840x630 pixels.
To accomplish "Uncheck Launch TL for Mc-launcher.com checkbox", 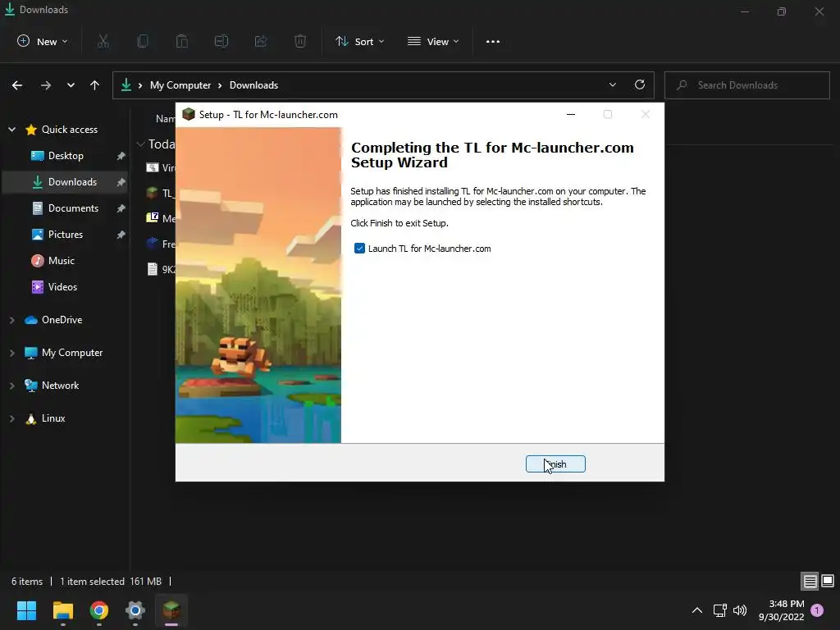I will (x=359, y=249).
